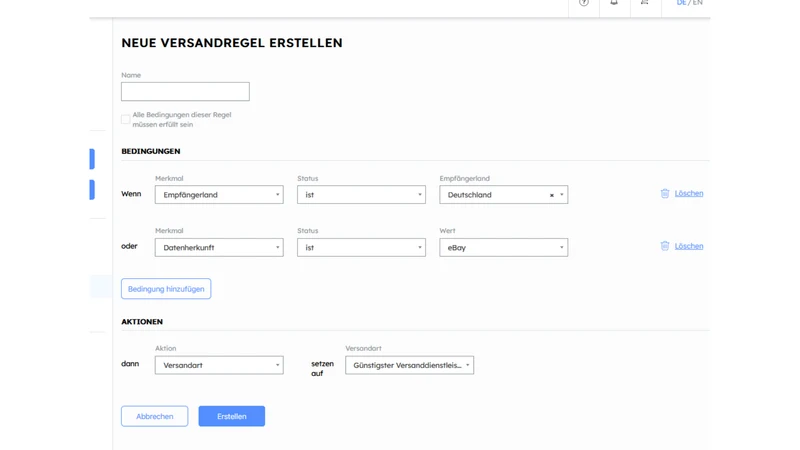Open the notifications bell icon
The image size is (800, 450).
click(x=614, y=2)
